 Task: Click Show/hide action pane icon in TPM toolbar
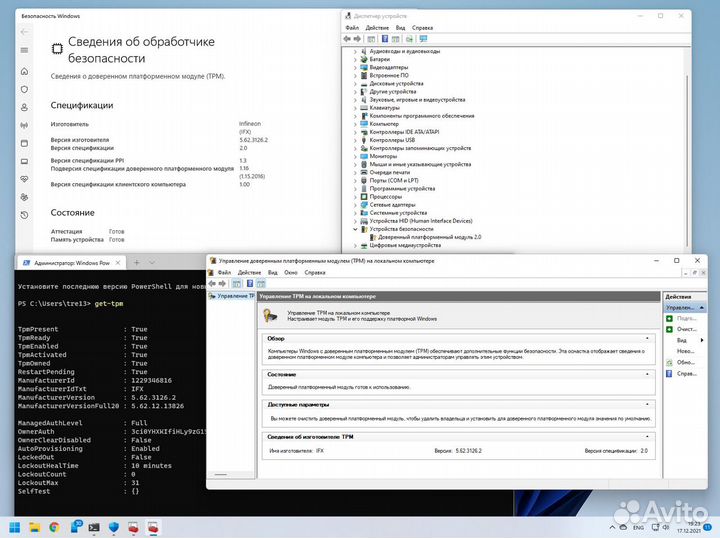[x=261, y=284]
